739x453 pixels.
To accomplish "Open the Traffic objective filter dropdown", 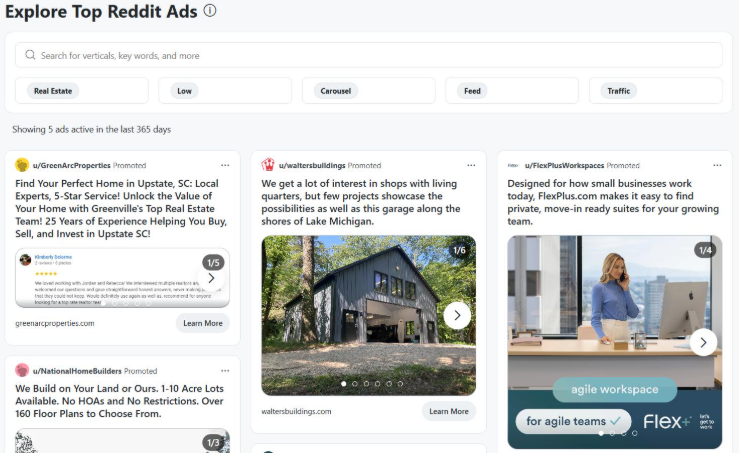I will point(655,91).
